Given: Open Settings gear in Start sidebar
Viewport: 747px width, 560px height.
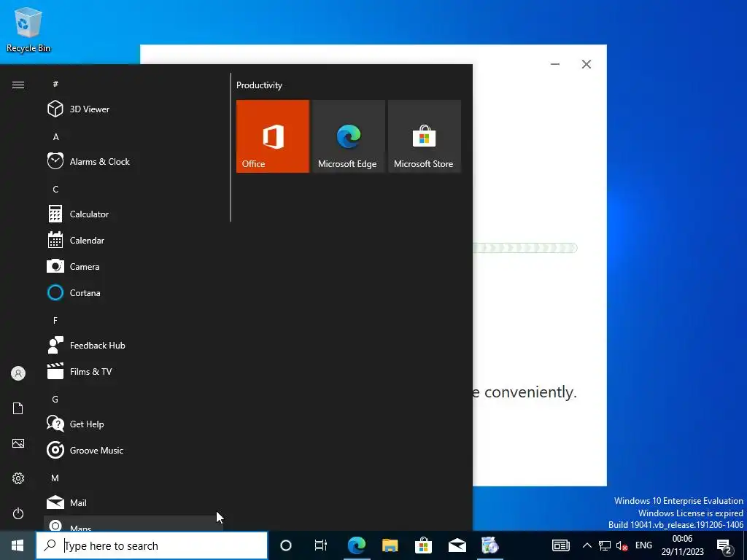Looking at the screenshot, I should 18,478.
